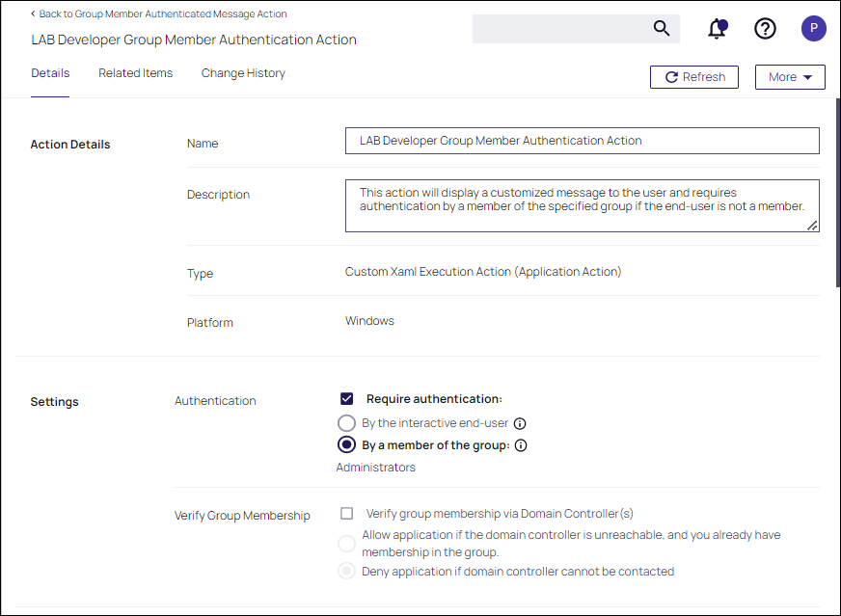Select By a member of the group radio
Screen dimensions: 841x616
click(346, 444)
